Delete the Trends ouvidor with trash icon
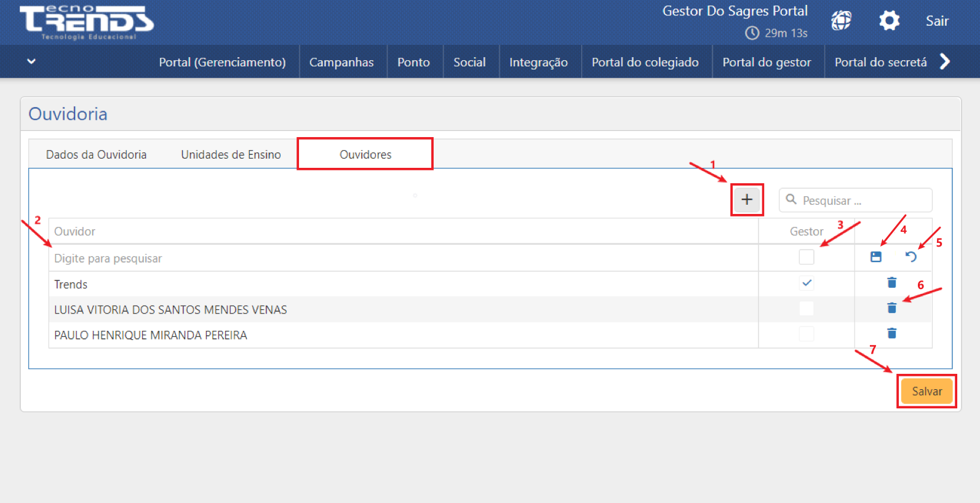The height and width of the screenshot is (503, 980). point(891,283)
